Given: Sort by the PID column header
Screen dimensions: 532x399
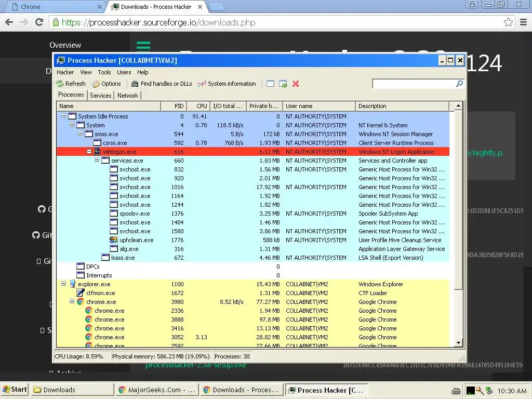Looking at the screenshot, I should pyautogui.click(x=173, y=106).
